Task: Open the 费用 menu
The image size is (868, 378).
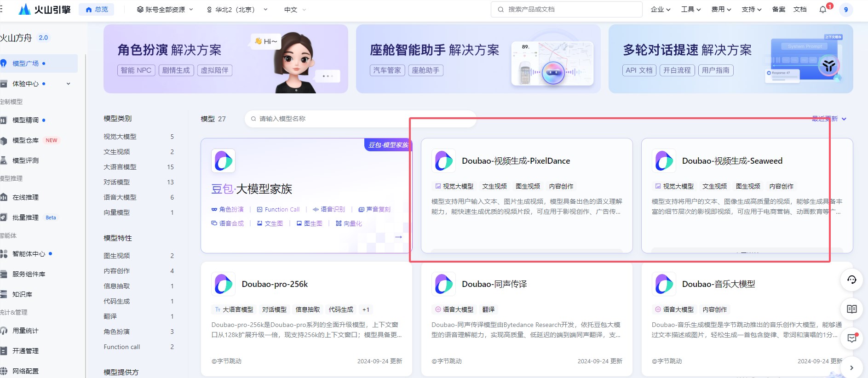Action: point(721,9)
